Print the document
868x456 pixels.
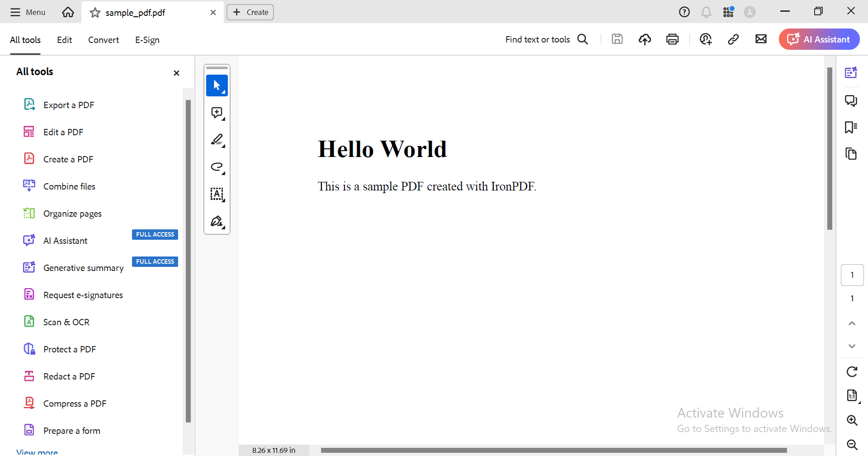click(672, 39)
